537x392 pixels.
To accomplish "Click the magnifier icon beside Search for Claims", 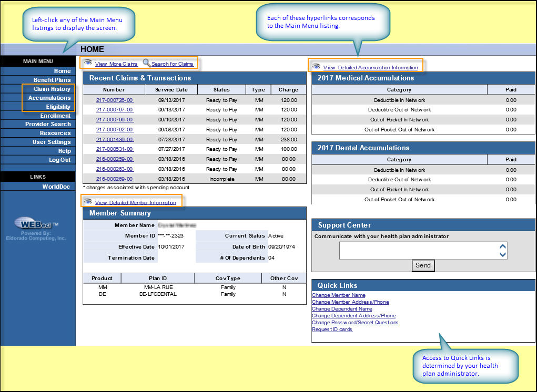I will click(147, 63).
